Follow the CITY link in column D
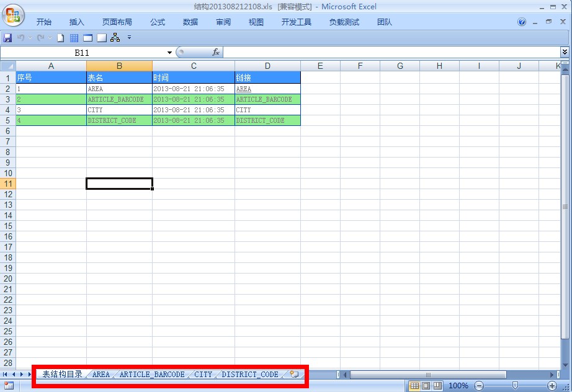 click(243, 110)
